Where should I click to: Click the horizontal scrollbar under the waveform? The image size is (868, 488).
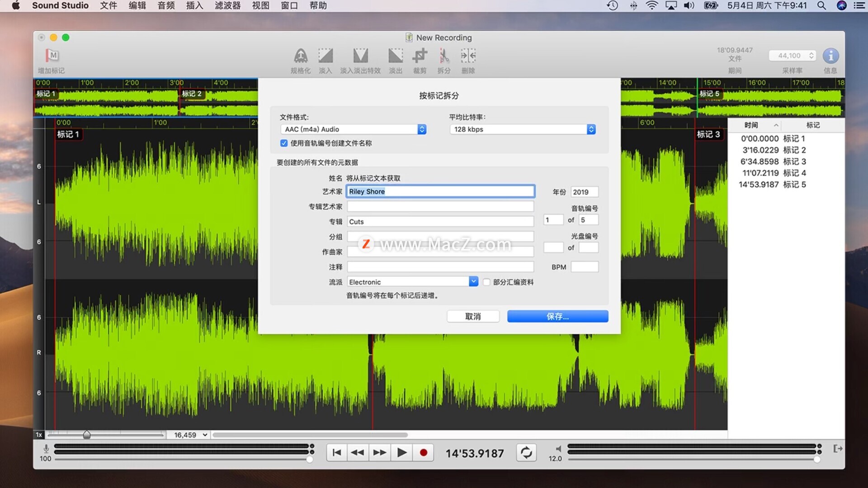(x=311, y=435)
